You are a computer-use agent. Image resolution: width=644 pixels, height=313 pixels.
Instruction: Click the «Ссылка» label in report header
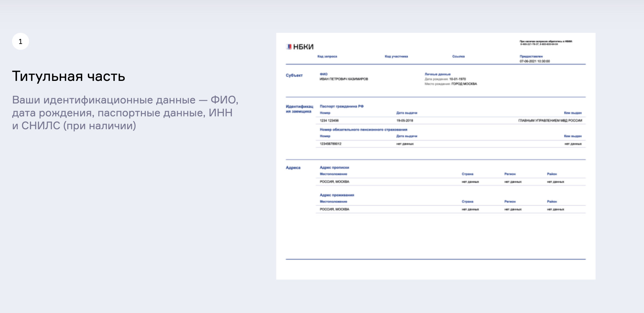(x=458, y=56)
